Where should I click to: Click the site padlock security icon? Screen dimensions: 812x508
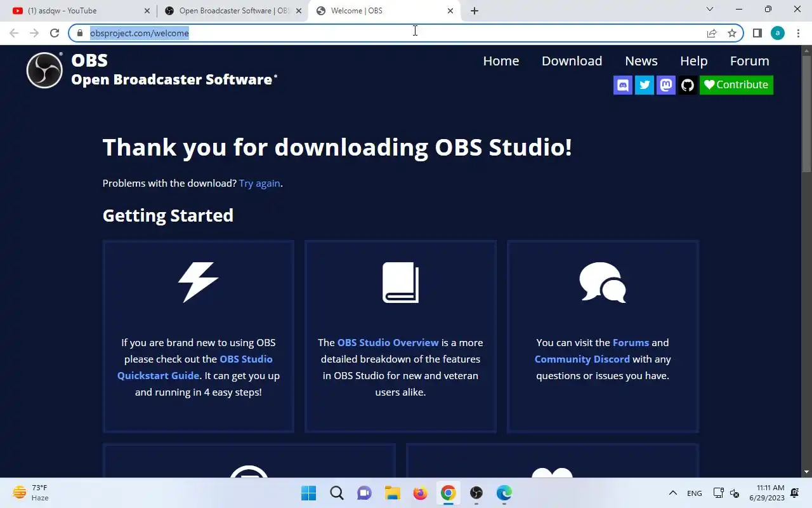click(x=80, y=33)
